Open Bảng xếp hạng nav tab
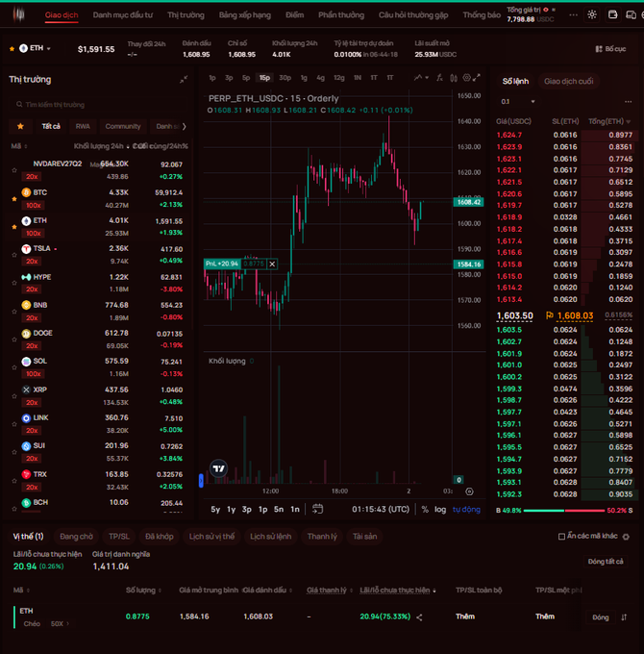The height and width of the screenshot is (654, 644). click(245, 15)
